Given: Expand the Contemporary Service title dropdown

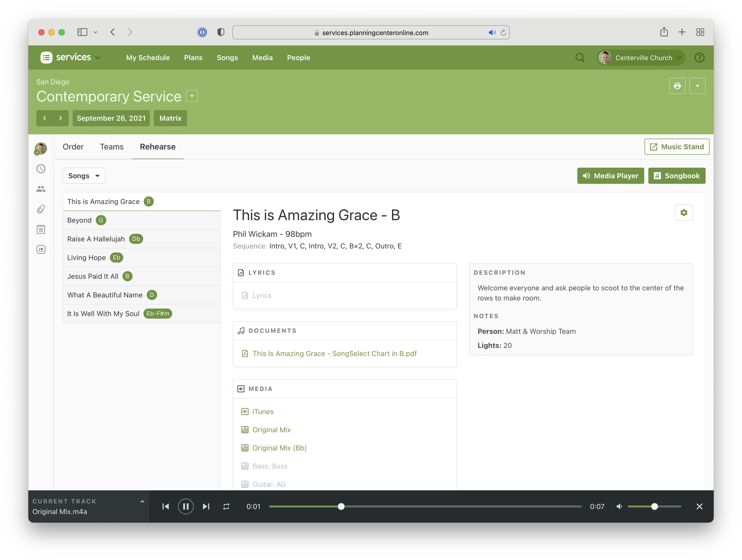Looking at the screenshot, I should click(x=192, y=96).
